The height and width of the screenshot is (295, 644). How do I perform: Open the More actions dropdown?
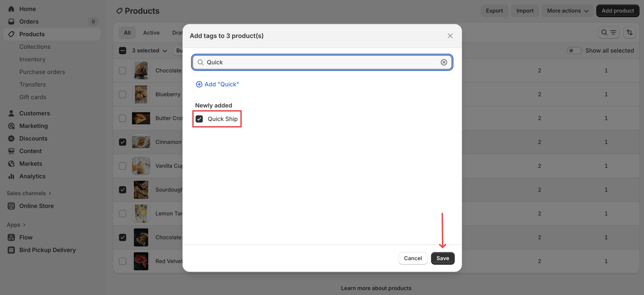(568, 11)
